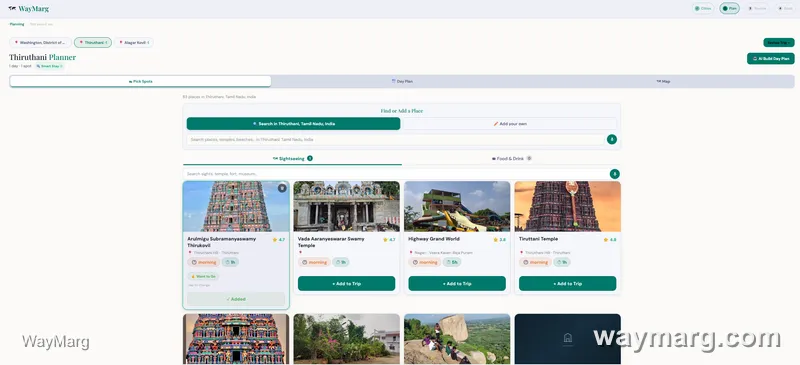800x365 pixels.
Task: Open the Cities step in header
Action: [703, 8]
